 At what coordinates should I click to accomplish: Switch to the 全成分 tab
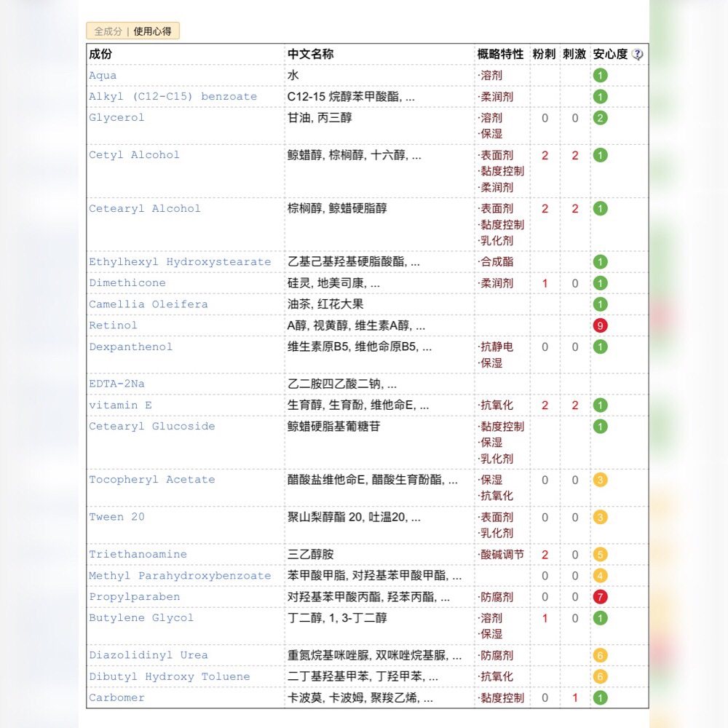108,31
